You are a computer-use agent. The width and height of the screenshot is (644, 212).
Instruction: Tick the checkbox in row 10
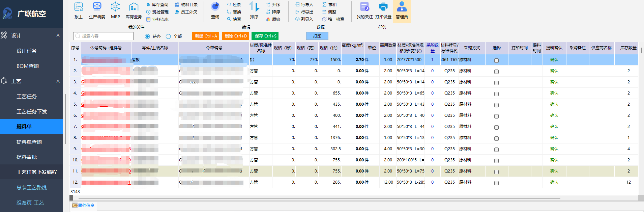496,161
